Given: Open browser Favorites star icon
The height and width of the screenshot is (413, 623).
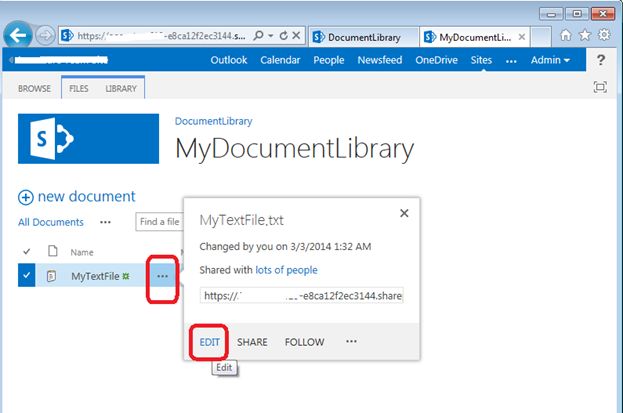Looking at the screenshot, I should point(585,35).
